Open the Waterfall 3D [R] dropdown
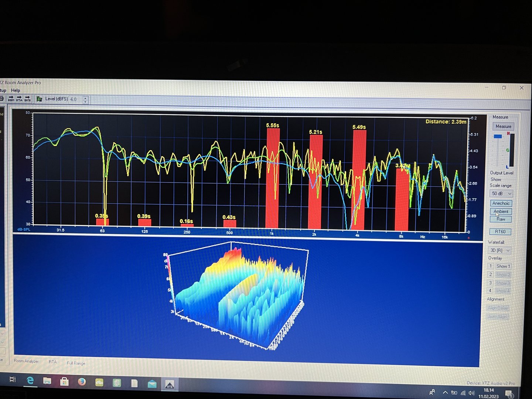 click(x=500, y=250)
